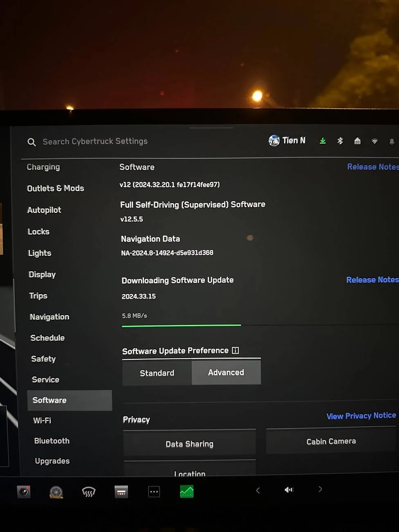Open the HomeLink garage icon
The width and height of the screenshot is (399, 532).
pyautogui.click(x=357, y=141)
